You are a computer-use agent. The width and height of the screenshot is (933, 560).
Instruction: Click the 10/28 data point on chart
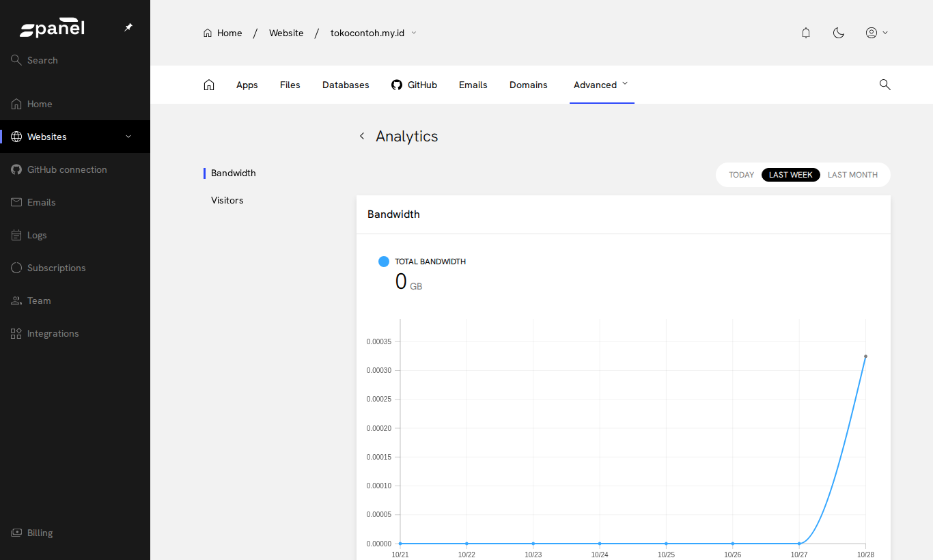(865, 356)
